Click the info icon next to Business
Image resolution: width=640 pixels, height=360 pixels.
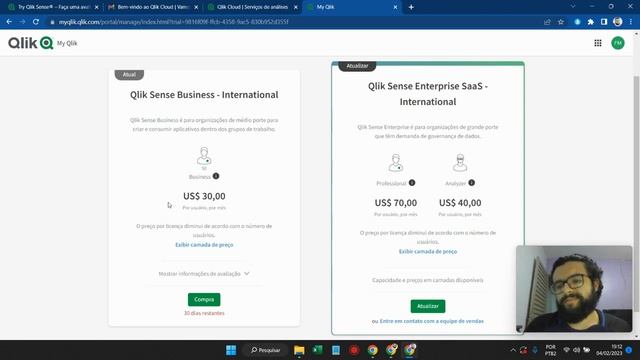coord(216,176)
